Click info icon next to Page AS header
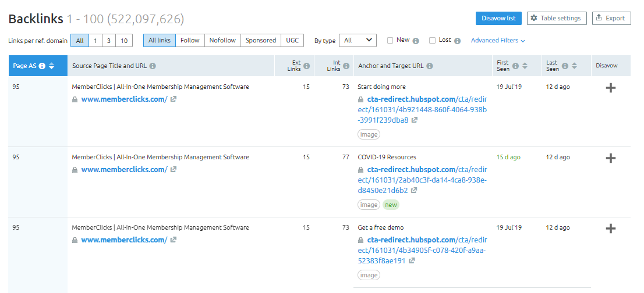Image resolution: width=644 pixels, height=293 pixels. pyautogui.click(x=43, y=66)
